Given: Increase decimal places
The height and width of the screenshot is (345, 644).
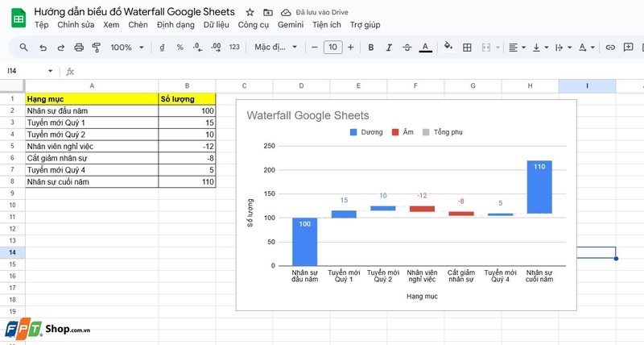Looking at the screenshot, I should 216,48.
